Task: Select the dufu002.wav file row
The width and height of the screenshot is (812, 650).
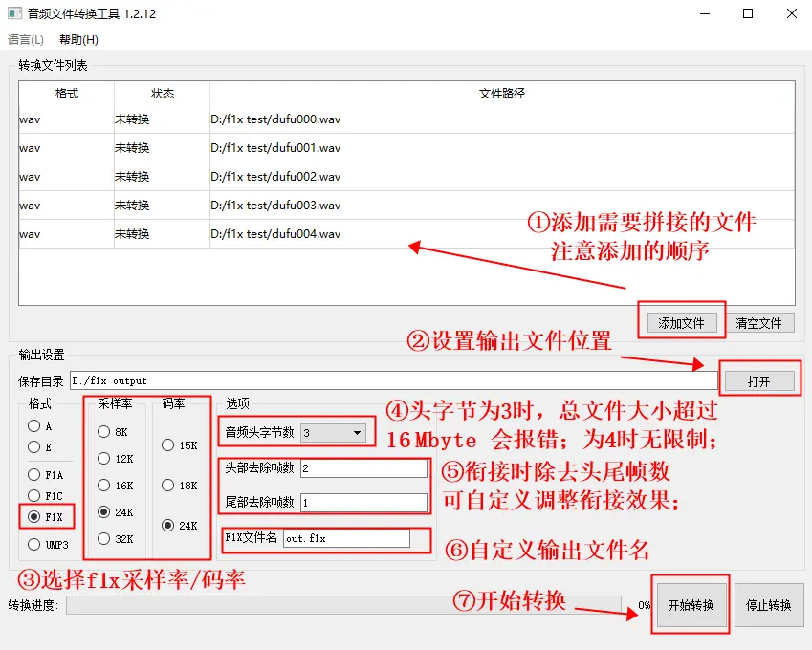Action: [x=287, y=177]
